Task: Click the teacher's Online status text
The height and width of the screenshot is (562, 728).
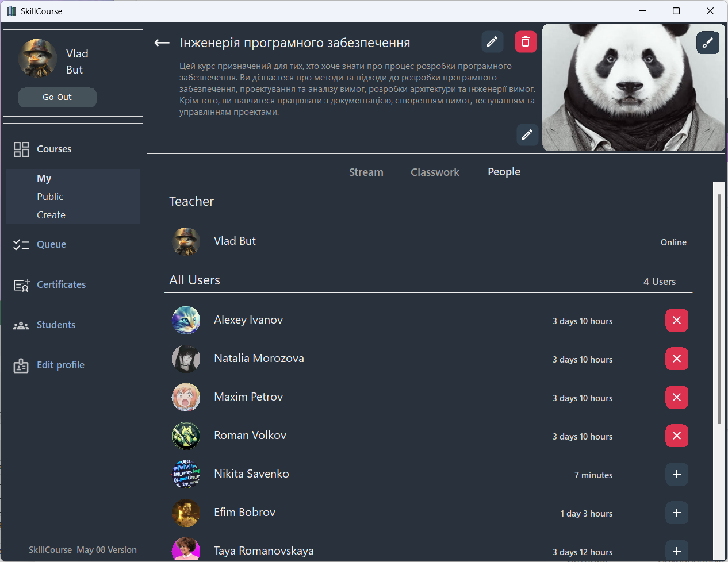Action: tap(673, 242)
